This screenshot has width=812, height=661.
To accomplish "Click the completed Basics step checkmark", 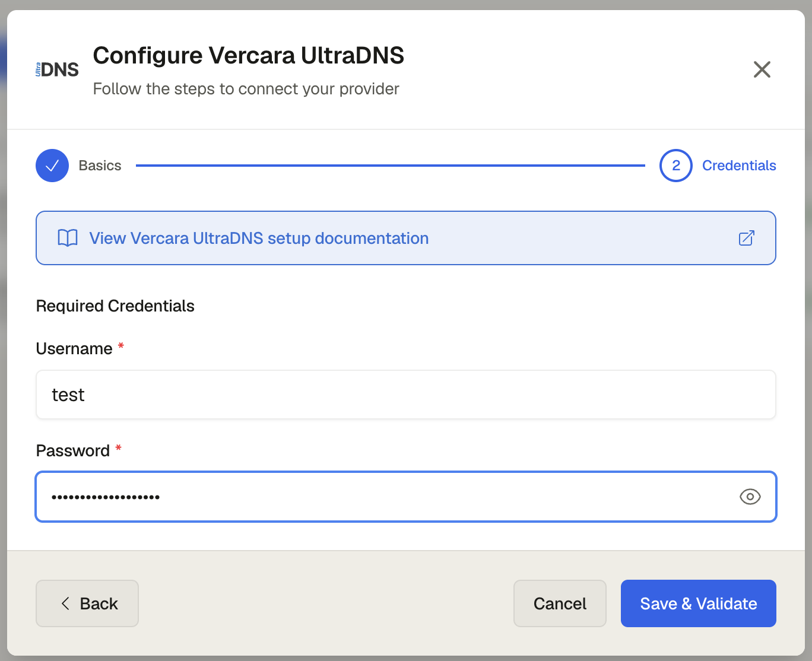I will (x=52, y=166).
